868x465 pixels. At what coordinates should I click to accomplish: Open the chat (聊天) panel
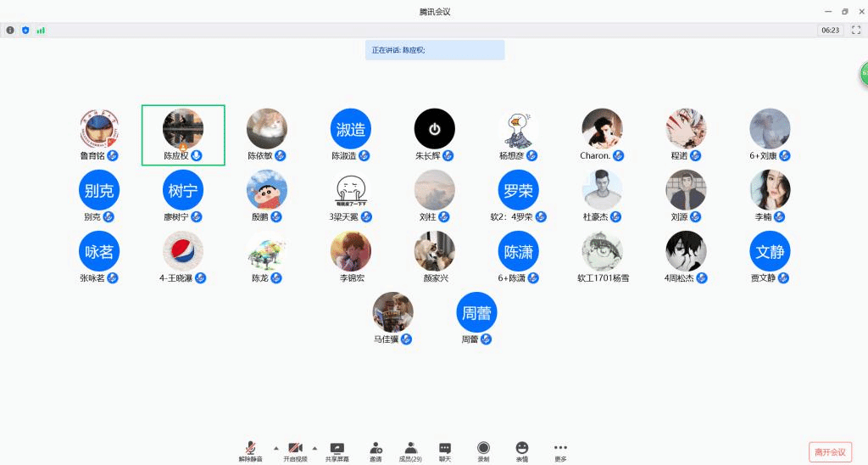445,448
